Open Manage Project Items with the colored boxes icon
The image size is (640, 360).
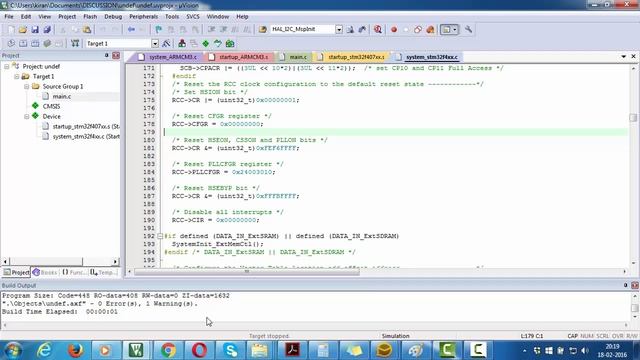pyautogui.click(x=182, y=43)
